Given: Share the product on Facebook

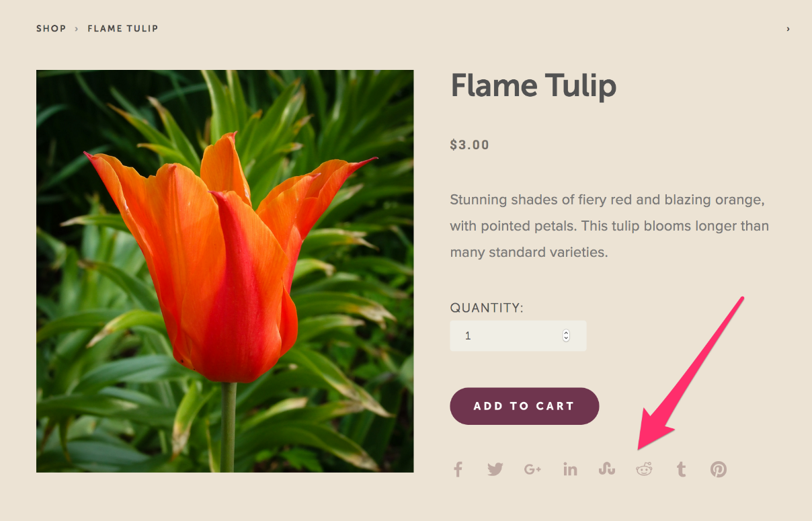Looking at the screenshot, I should 458,469.
